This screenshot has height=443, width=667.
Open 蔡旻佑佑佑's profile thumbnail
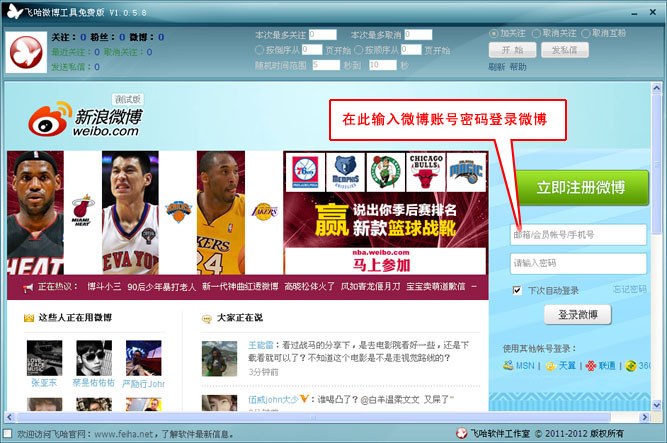94,358
